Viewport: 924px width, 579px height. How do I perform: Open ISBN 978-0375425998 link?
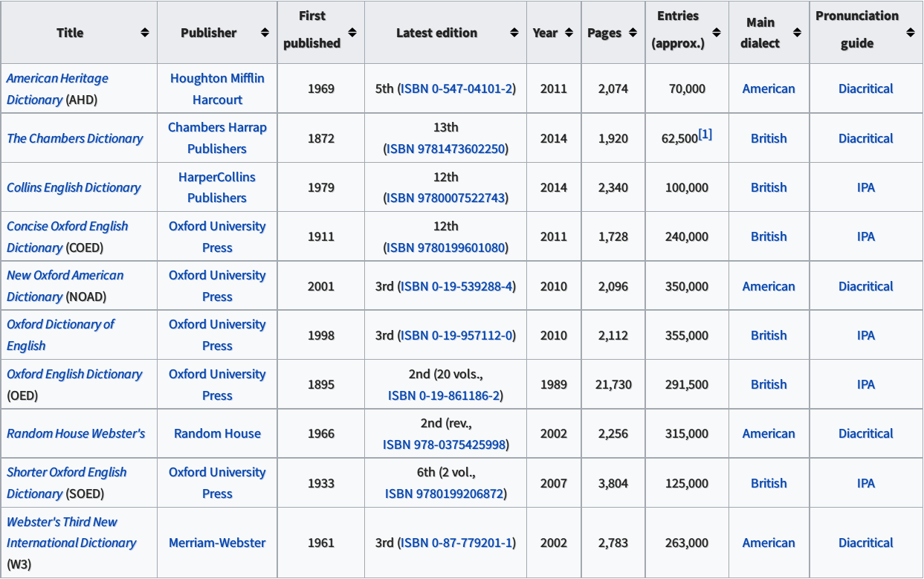click(x=445, y=444)
